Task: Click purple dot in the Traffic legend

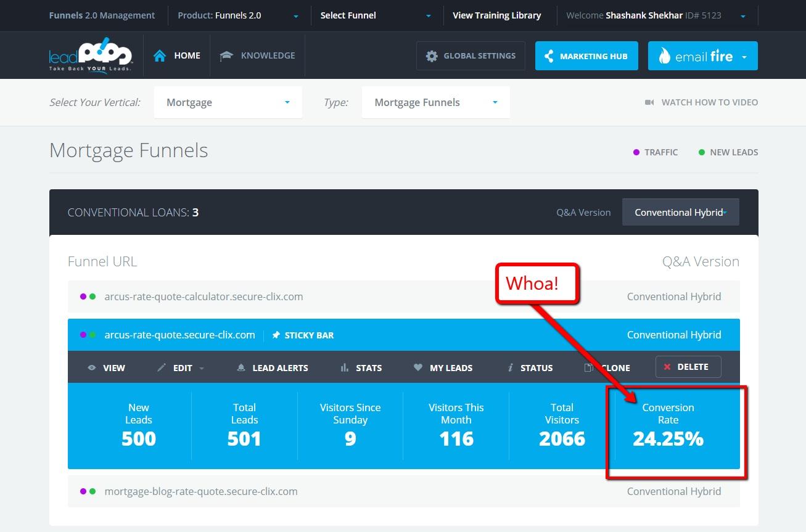Action: pyautogui.click(x=636, y=152)
